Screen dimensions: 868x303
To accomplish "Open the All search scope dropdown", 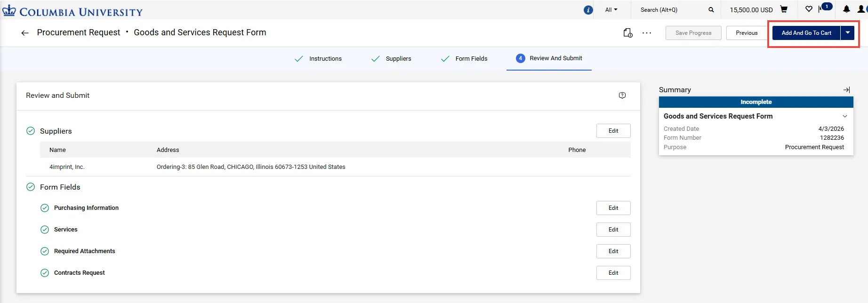I will [611, 10].
